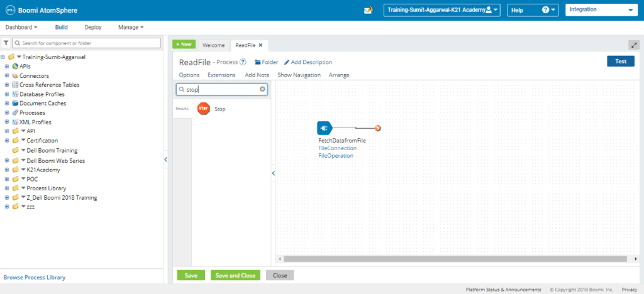The height and width of the screenshot is (294, 644).
Task: Open the FileConnection link
Action: 338,148
